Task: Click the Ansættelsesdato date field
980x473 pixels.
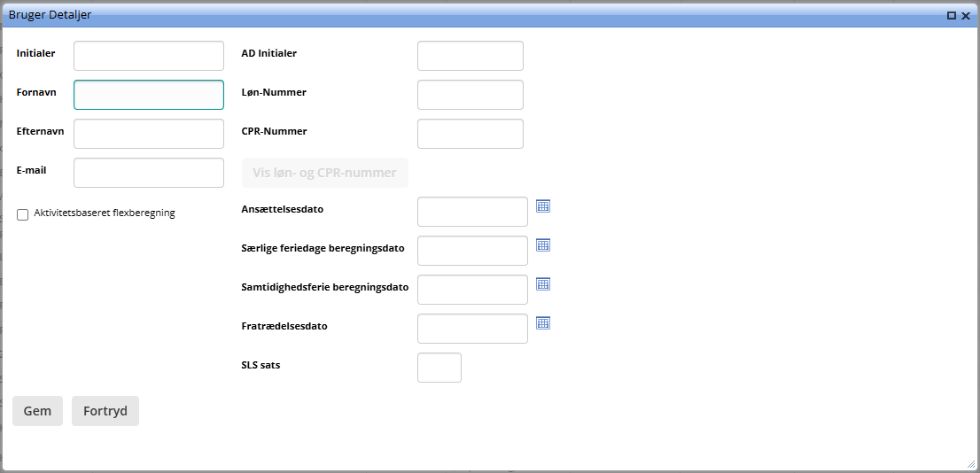Action: (472, 212)
